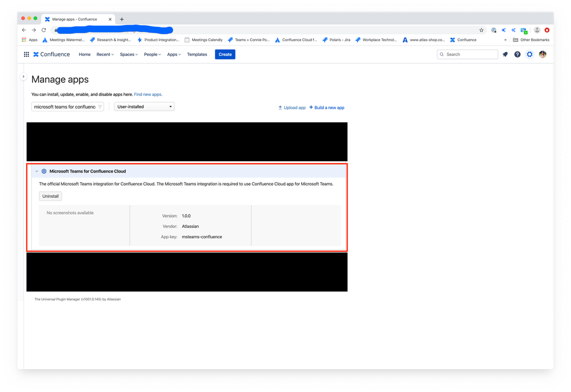Click the Confluence logo
This screenshot has width=571, height=392.
pos(51,54)
